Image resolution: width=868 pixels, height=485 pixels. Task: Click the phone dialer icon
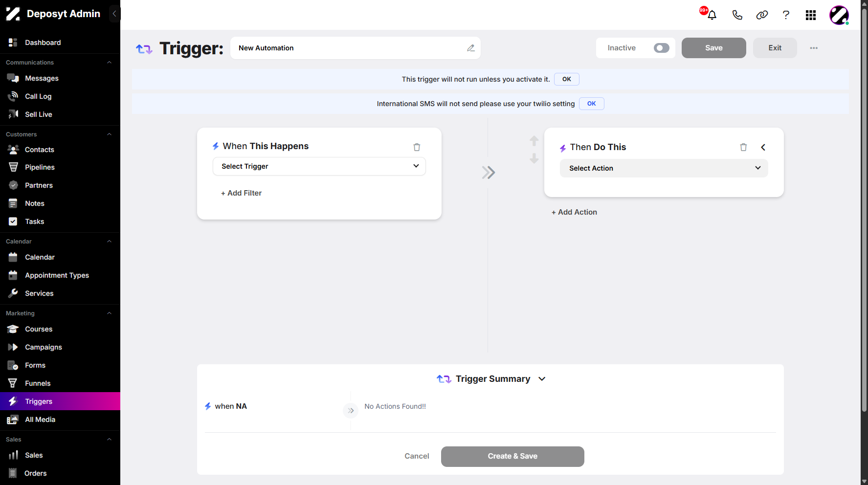point(737,15)
